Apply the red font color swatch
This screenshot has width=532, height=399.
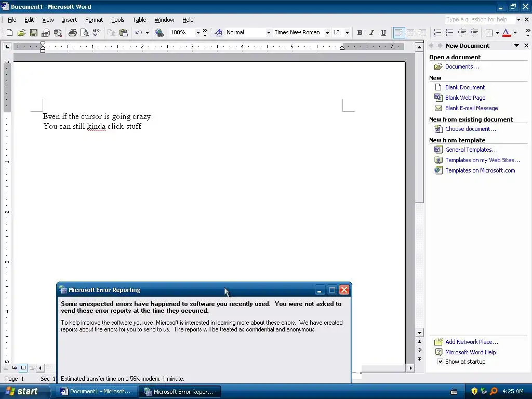point(506,33)
